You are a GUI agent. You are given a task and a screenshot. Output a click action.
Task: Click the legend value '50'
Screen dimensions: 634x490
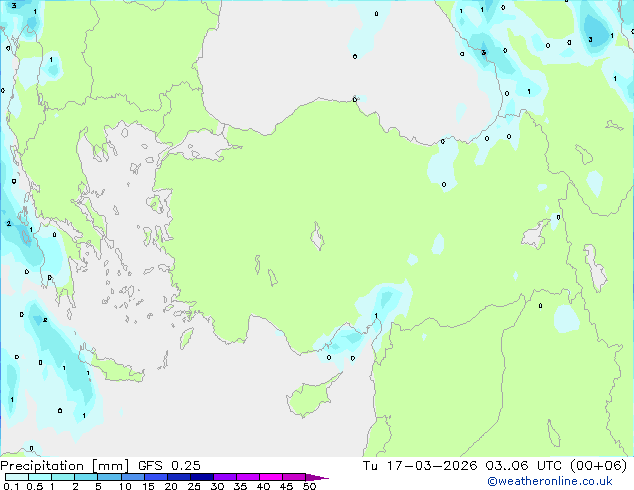coord(309,486)
